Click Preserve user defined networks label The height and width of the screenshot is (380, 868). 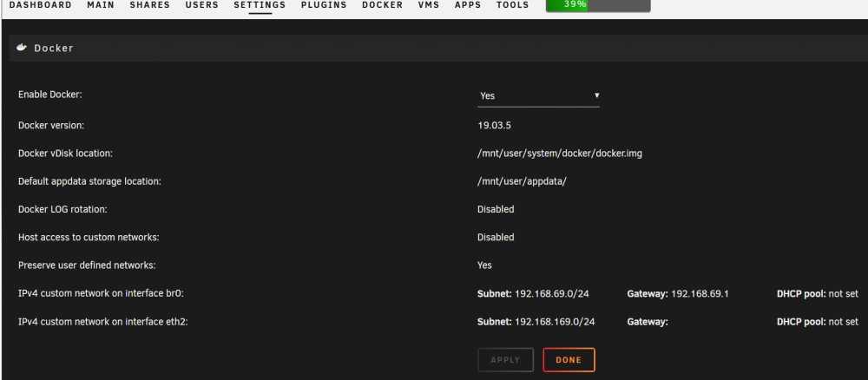87,265
